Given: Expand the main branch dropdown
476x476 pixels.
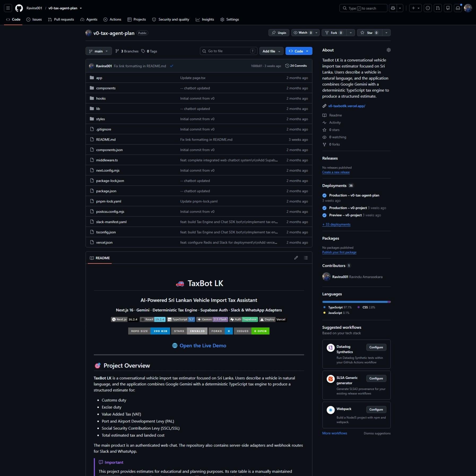Looking at the screenshot, I should (98, 51).
